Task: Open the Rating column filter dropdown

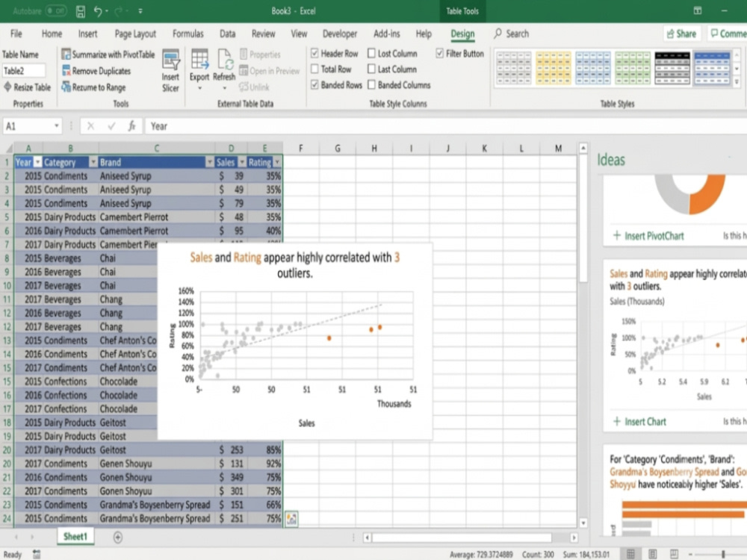Action: tap(277, 162)
